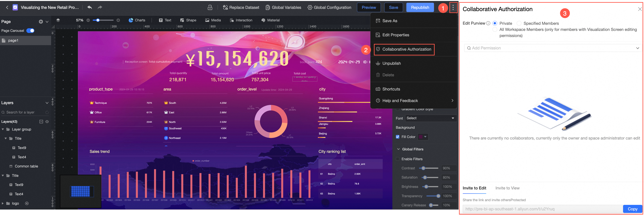Switch to the Invite to View tab
The image size is (644, 215).
pos(507,188)
